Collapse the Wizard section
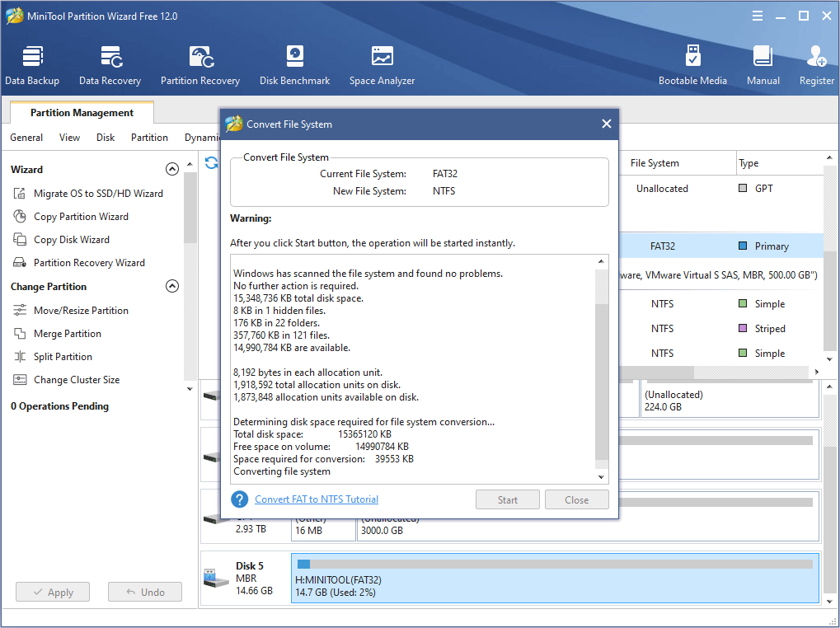This screenshot has height=628, width=840. click(172, 169)
